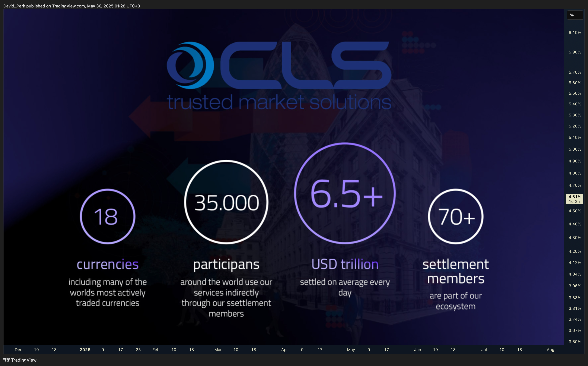Click the are part of our ecosystem text
The height and width of the screenshot is (366, 588).
click(x=456, y=301)
